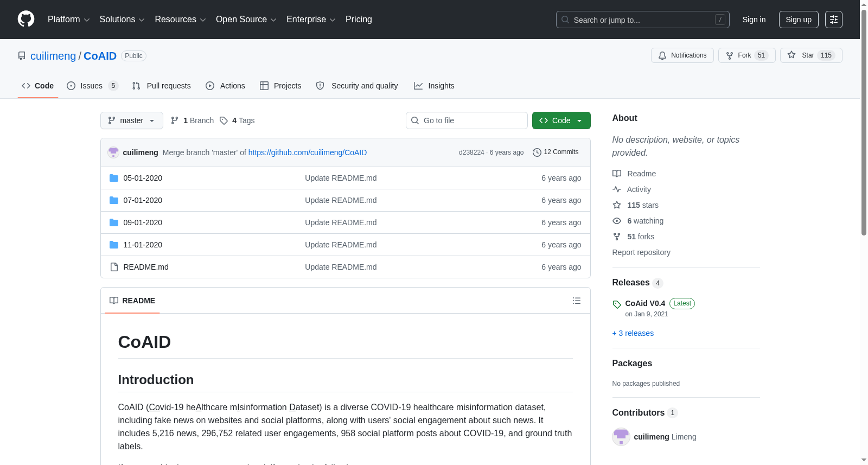Click the Go to file field
868x465 pixels.
pyautogui.click(x=467, y=120)
